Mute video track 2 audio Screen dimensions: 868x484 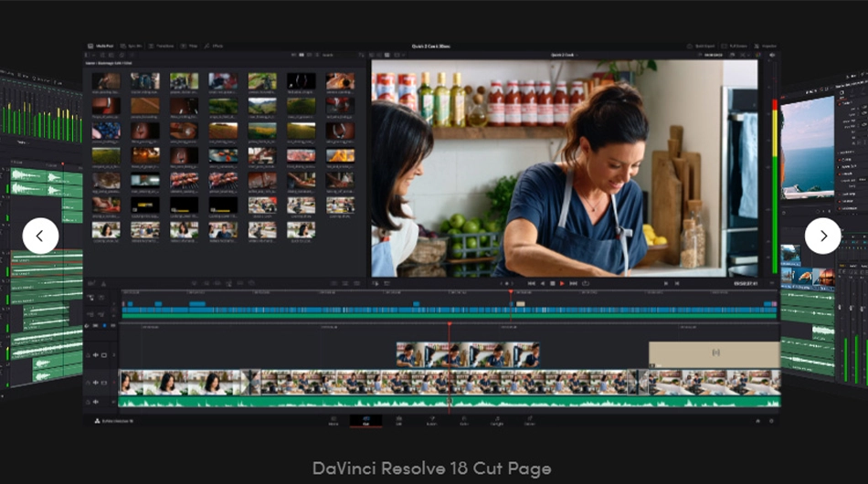(96, 355)
